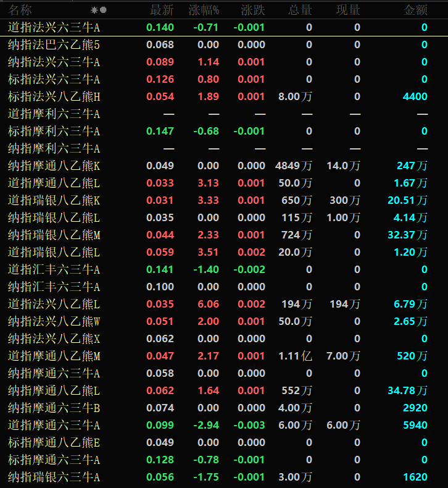The image size is (448, 488).
Task: Select row 标指摩通六三牛A
Action: [224, 460]
